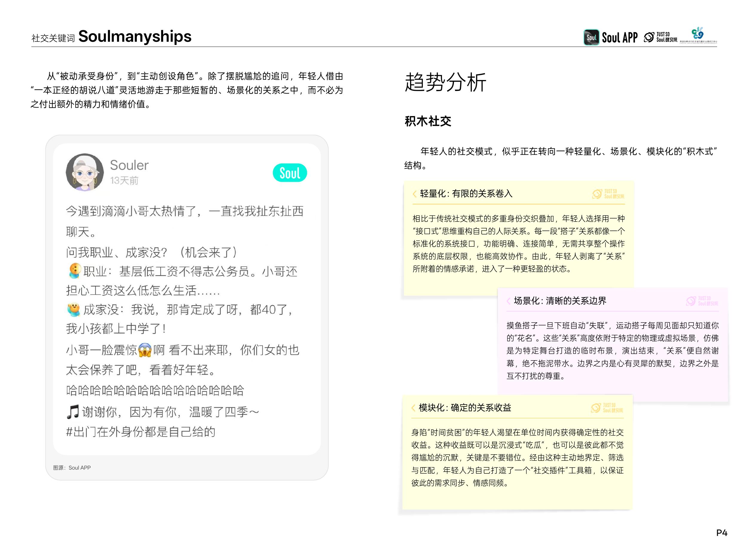Click the pink 场景化 note card
Image resolution: width=747 pixels, height=560 pixels.
(612, 351)
